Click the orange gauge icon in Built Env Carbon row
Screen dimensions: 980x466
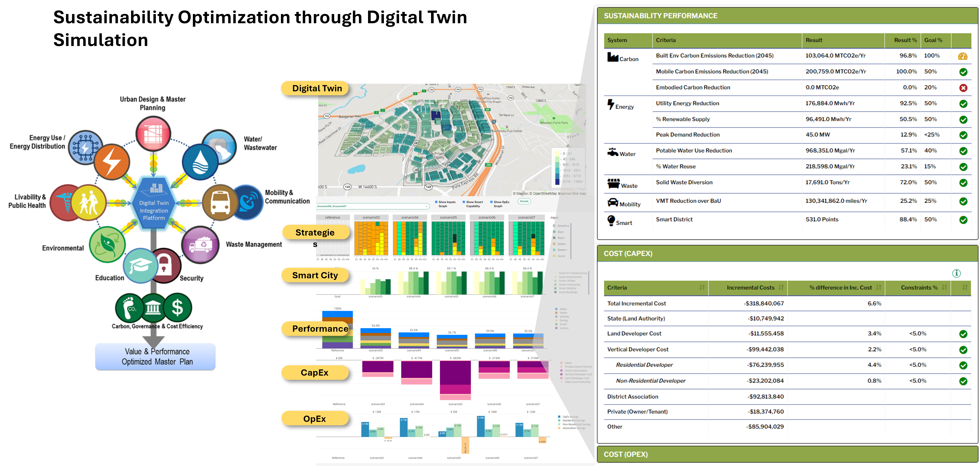pyautogui.click(x=963, y=56)
